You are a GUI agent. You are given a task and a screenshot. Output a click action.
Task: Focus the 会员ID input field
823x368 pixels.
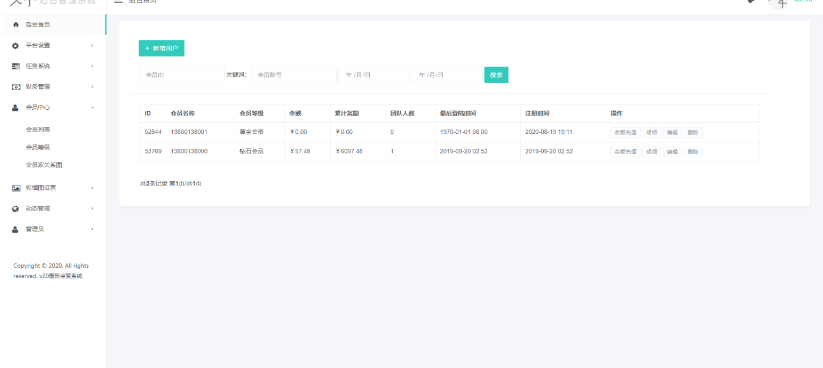(182, 75)
